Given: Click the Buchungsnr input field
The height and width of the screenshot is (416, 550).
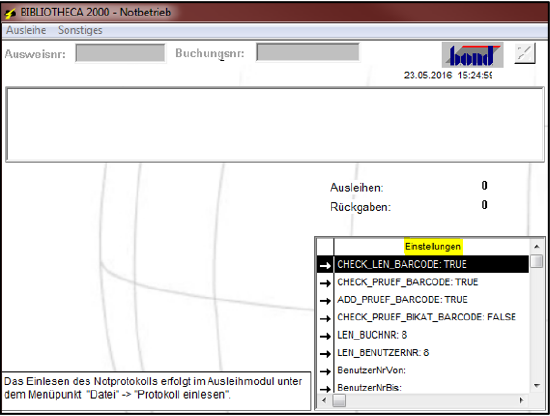Looking at the screenshot, I should tap(308, 52).
